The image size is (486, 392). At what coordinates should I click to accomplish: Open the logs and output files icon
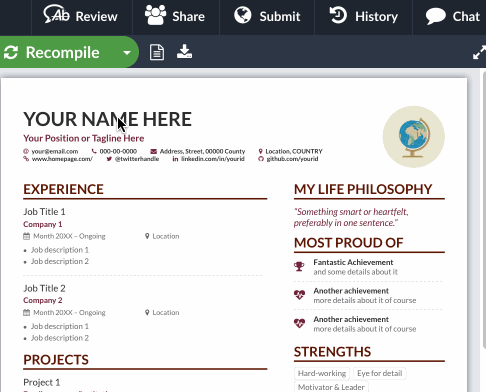(157, 52)
